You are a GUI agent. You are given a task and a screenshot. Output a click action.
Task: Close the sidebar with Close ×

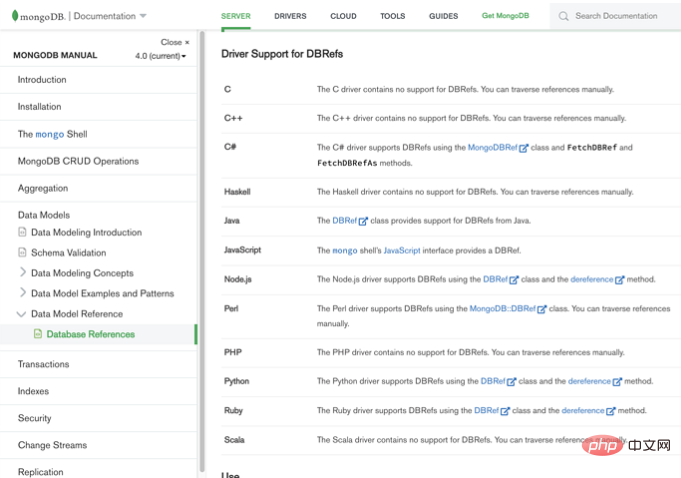(175, 42)
